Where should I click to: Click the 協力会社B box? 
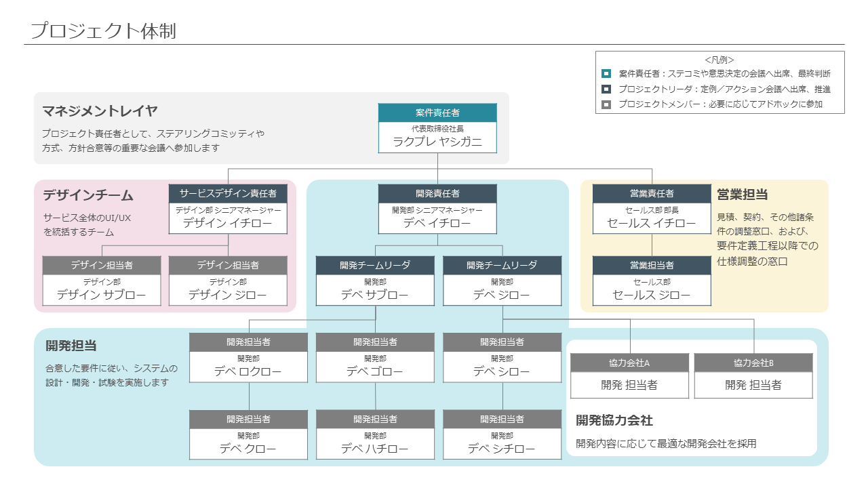pyautogui.click(x=753, y=376)
